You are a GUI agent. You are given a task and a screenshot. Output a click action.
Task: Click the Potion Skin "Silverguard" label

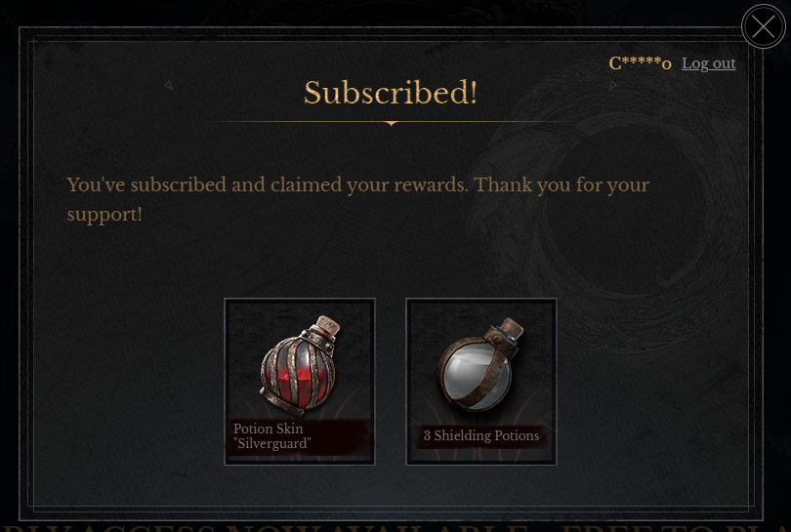click(x=271, y=436)
